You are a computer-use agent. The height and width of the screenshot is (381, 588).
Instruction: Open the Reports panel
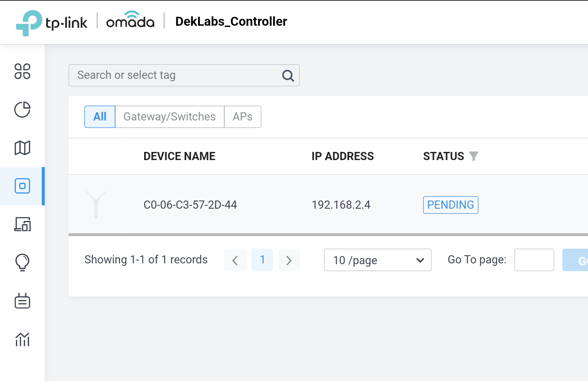click(x=22, y=339)
